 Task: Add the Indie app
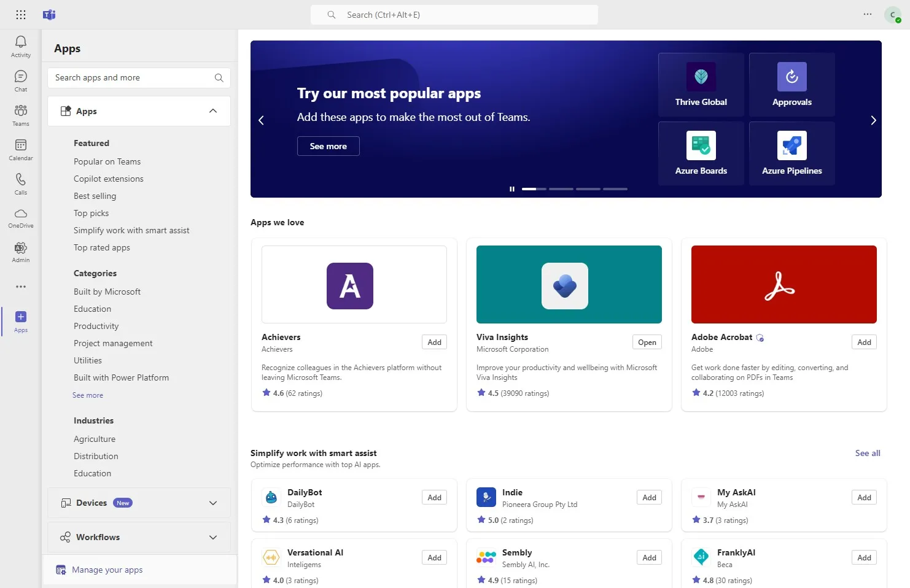[650, 498]
